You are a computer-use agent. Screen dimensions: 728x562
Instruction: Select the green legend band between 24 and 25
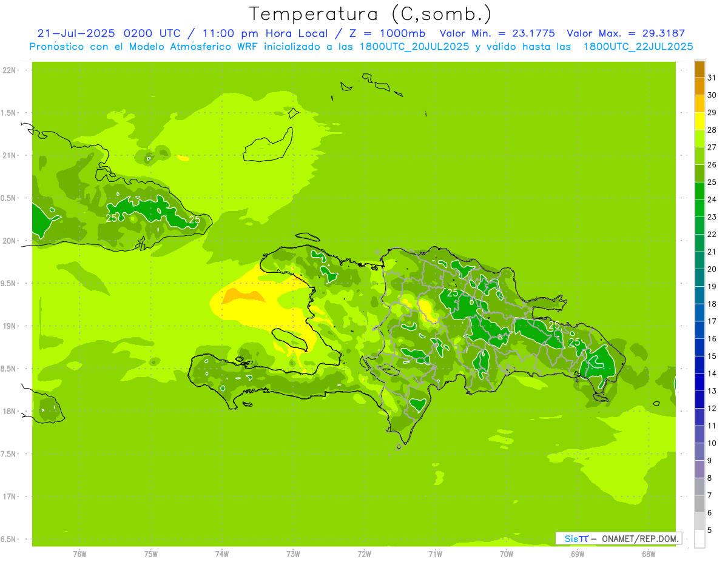click(699, 191)
